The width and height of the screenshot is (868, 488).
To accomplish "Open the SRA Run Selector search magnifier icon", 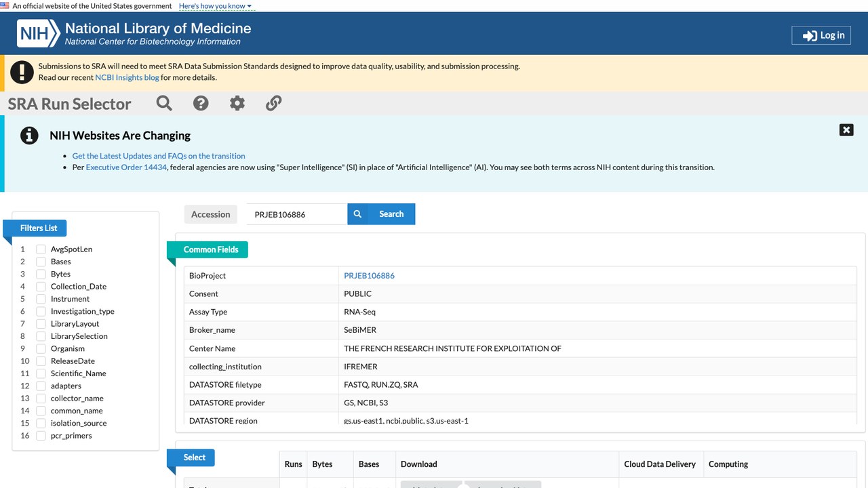I will click(x=164, y=103).
